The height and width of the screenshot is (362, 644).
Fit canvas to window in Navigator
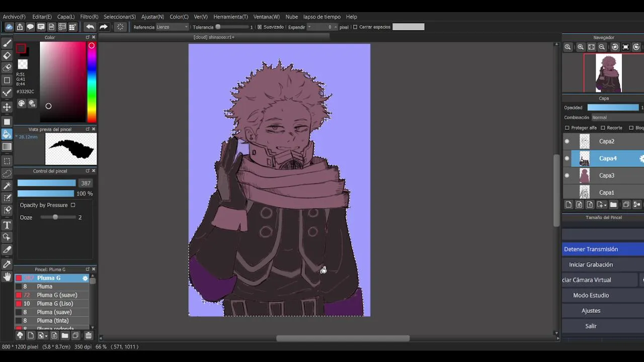click(592, 47)
